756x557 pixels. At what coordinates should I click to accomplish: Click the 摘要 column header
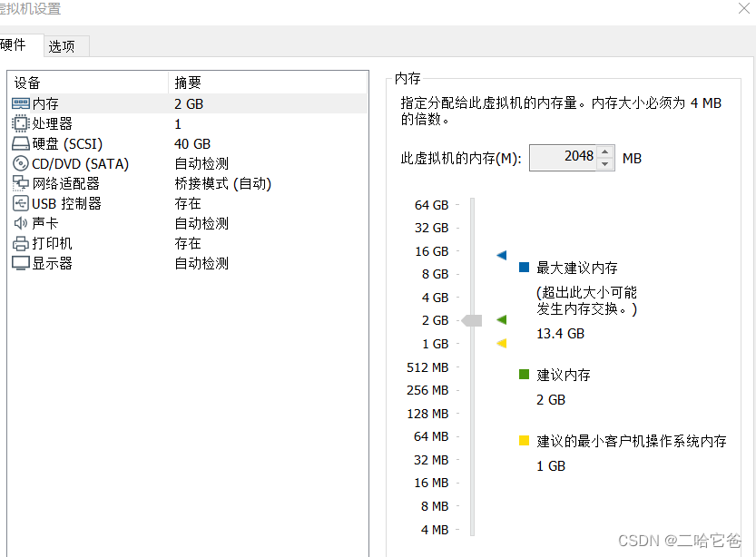(268, 83)
